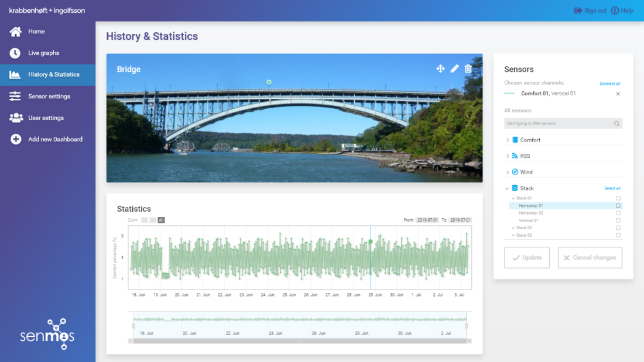Image resolution: width=644 pixels, height=362 pixels.
Task: Go to Sensor settings page
Action: (49, 96)
